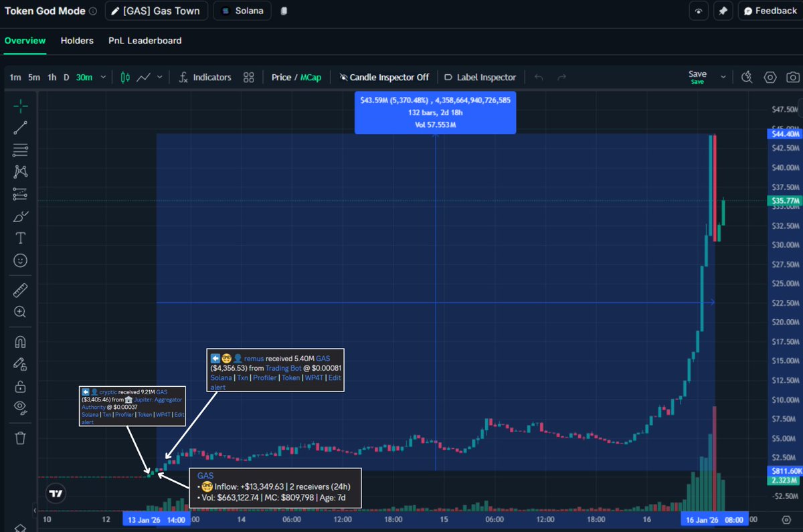
Task: Select the trend line drawing tool
Action: click(x=20, y=128)
